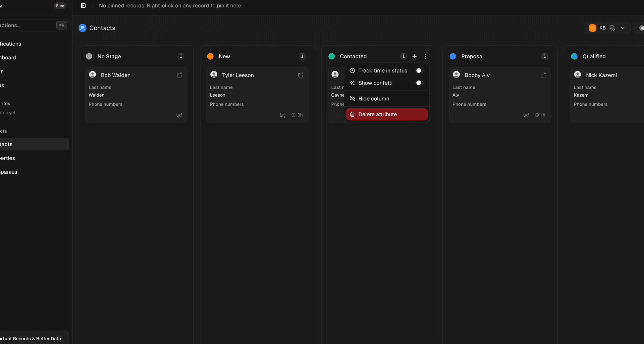Turn on Show confetti
Image resolution: width=644 pixels, height=344 pixels.
pos(419,83)
